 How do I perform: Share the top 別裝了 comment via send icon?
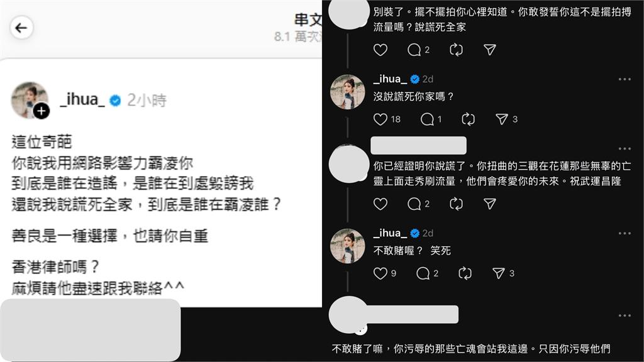(489, 50)
